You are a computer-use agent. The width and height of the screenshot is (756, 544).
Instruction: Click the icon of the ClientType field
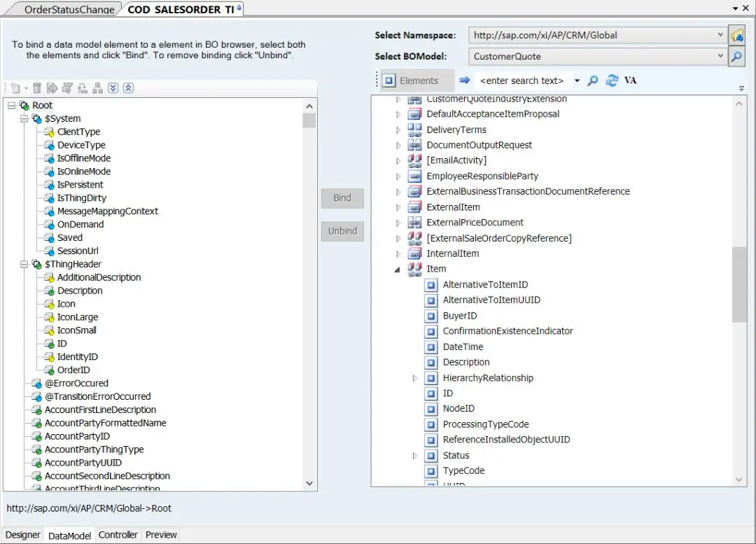(x=49, y=132)
